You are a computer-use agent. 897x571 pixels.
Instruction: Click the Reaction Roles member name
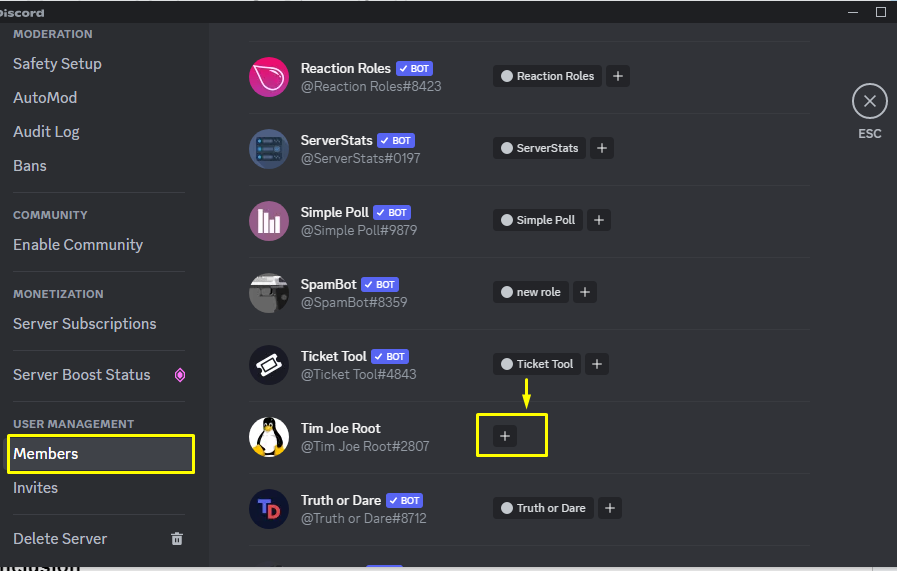tap(346, 69)
